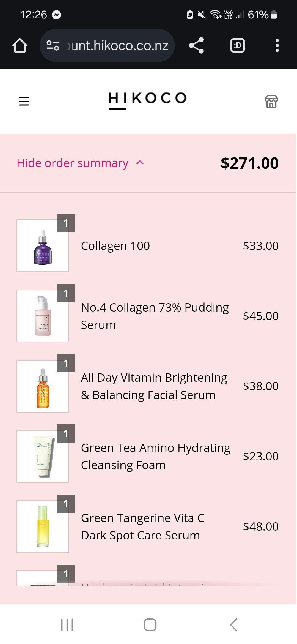Tap All Day Vitamin serum thumbnail
This screenshot has width=297, height=644.
43,386
